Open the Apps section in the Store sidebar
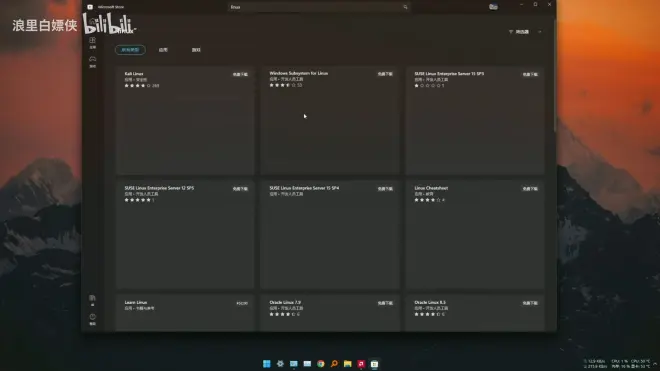Viewport: 660px width, 371px height. [x=93, y=43]
